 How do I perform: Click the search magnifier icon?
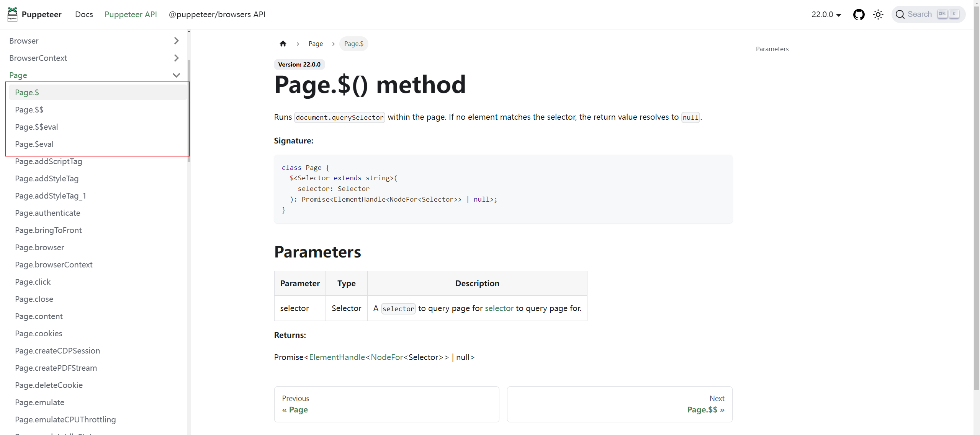pos(900,15)
